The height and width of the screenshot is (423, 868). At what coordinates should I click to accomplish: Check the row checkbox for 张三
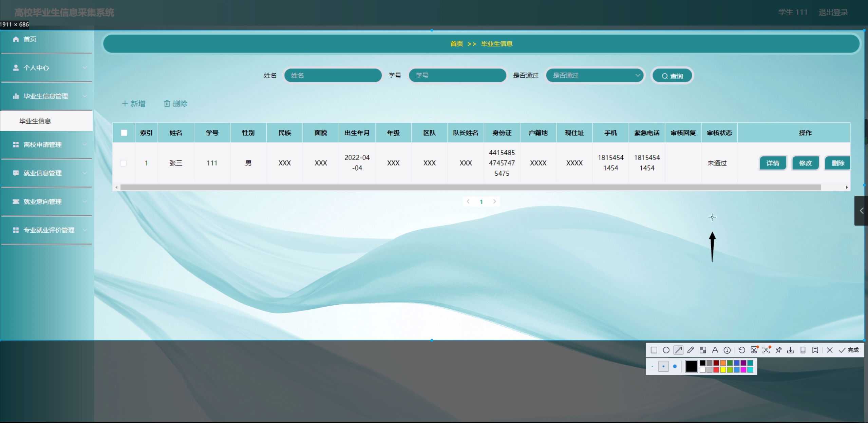point(124,163)
